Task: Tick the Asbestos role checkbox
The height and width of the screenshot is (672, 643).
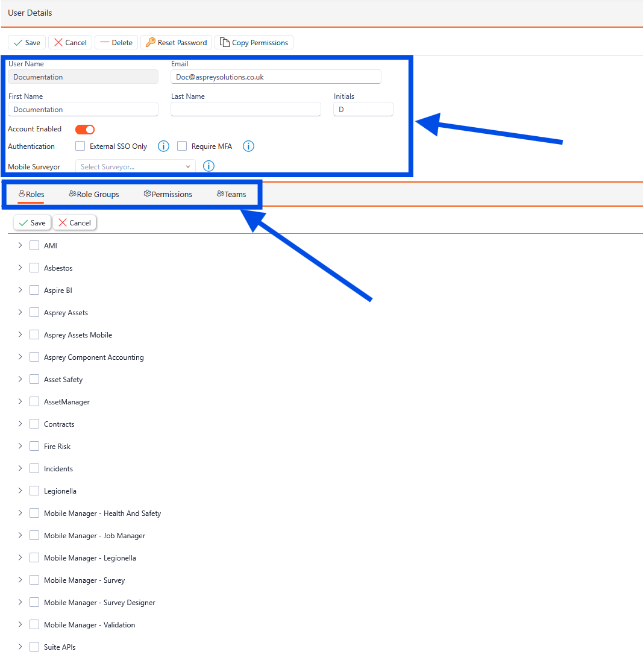Action: tap(34, 268)
